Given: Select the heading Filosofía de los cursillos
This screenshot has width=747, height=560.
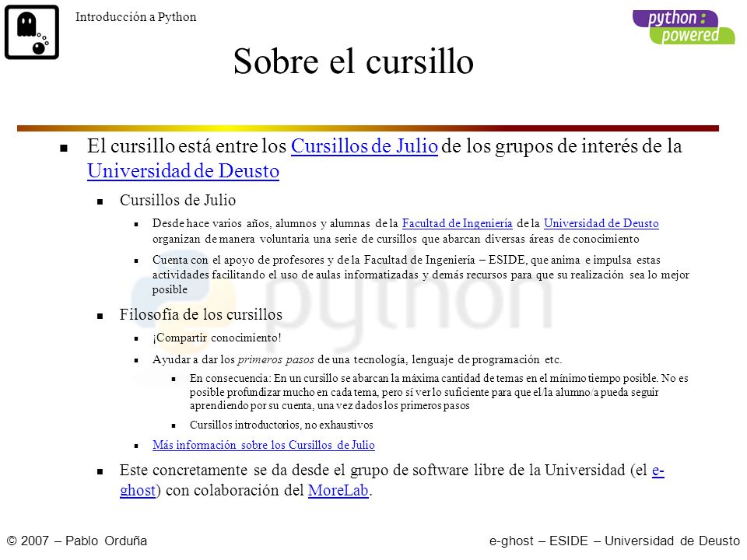Looking at the screenshot, I should (201, 314).
